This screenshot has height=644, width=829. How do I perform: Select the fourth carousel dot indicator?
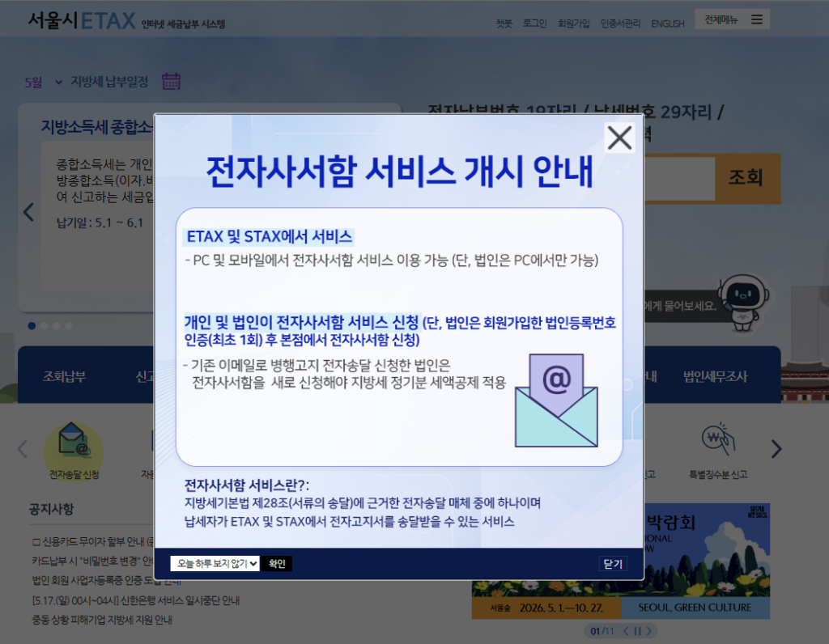[68, 325]
